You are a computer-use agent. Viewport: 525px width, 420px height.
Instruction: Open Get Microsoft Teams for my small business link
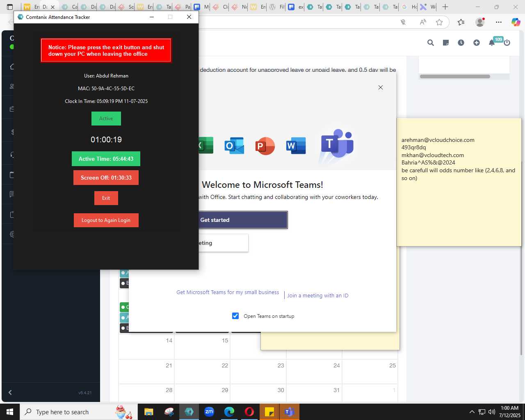(228, 292)
